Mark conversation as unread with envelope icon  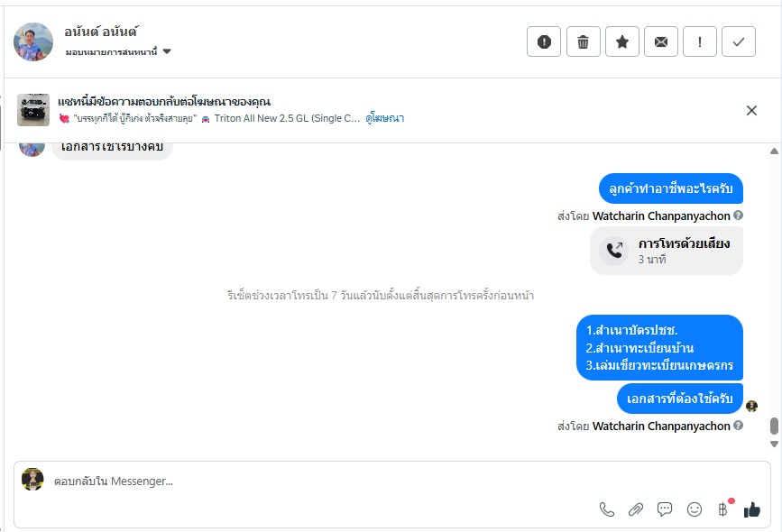pos(661,41)
